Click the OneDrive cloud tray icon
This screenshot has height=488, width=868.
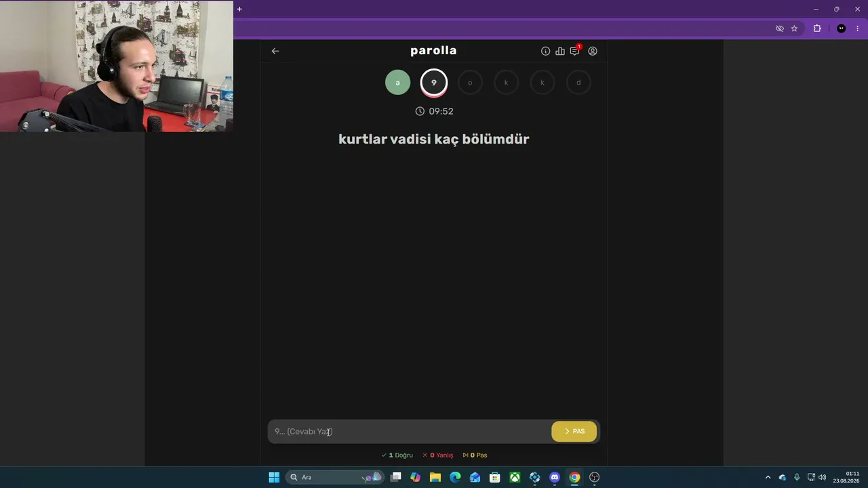(783, 477)
